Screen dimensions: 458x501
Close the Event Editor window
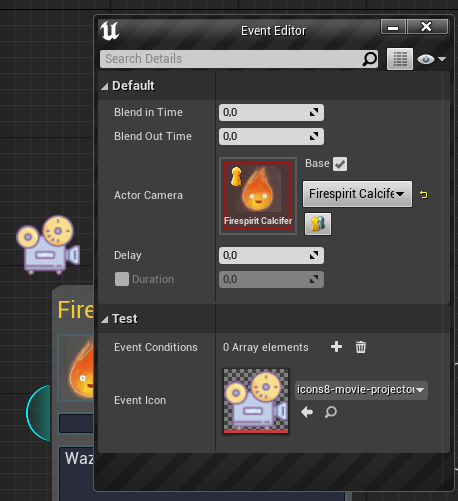427,27
